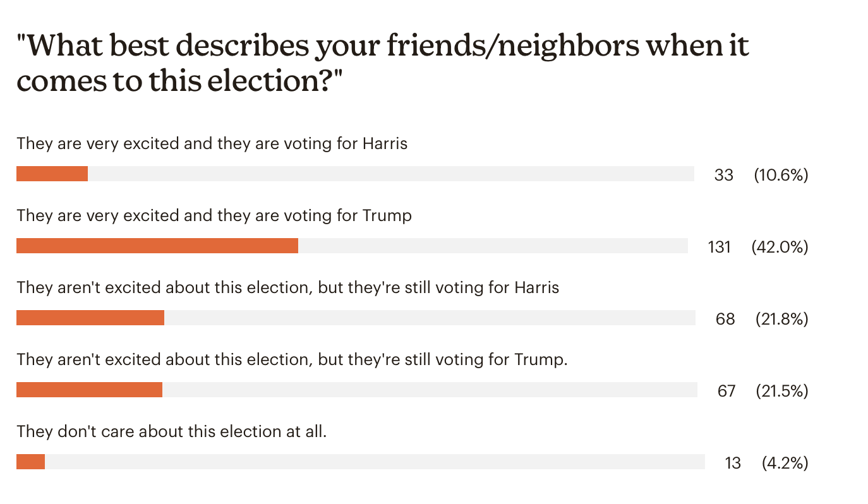Click the (10.6%) percentage
The width and height of the screenshot is (868, 504).
(781, 175)
